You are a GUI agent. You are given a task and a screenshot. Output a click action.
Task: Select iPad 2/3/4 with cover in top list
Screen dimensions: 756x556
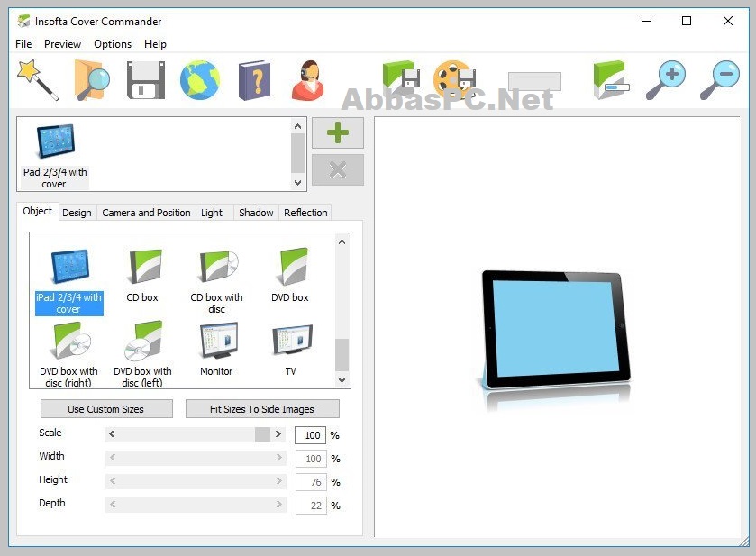(x=54, y=156)
